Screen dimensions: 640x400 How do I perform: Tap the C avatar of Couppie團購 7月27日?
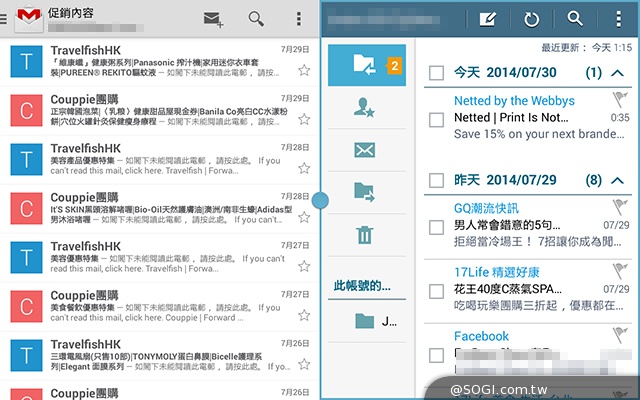(x=27, y=306)
